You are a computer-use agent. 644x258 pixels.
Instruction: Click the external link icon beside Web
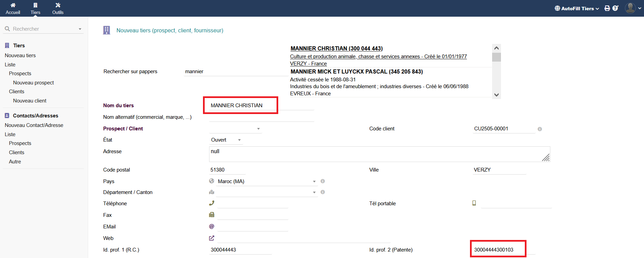[211, 238]
